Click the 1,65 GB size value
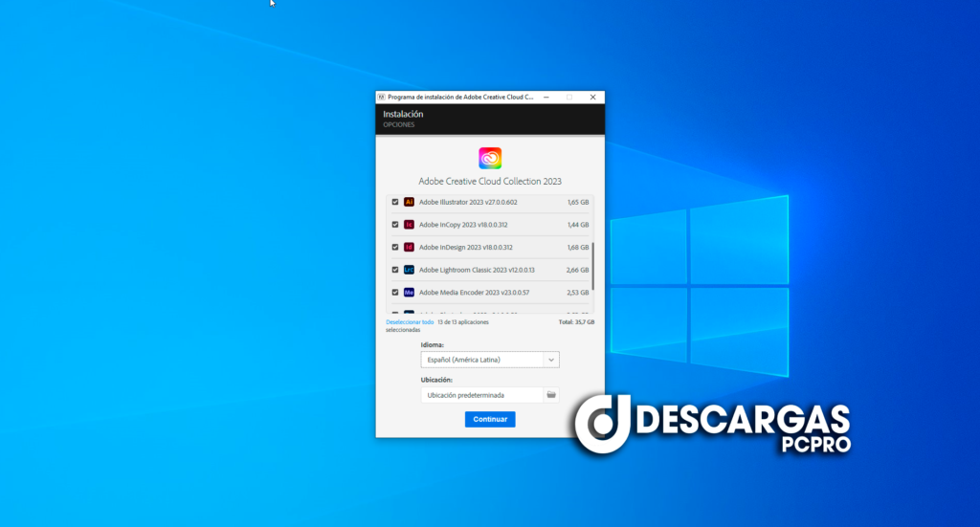Viewport: 980px width, 527px height. (577, 202)
